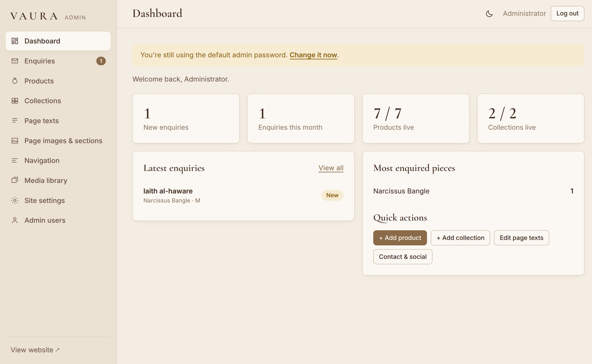Open Contact & social quick action

coord(403,257)
